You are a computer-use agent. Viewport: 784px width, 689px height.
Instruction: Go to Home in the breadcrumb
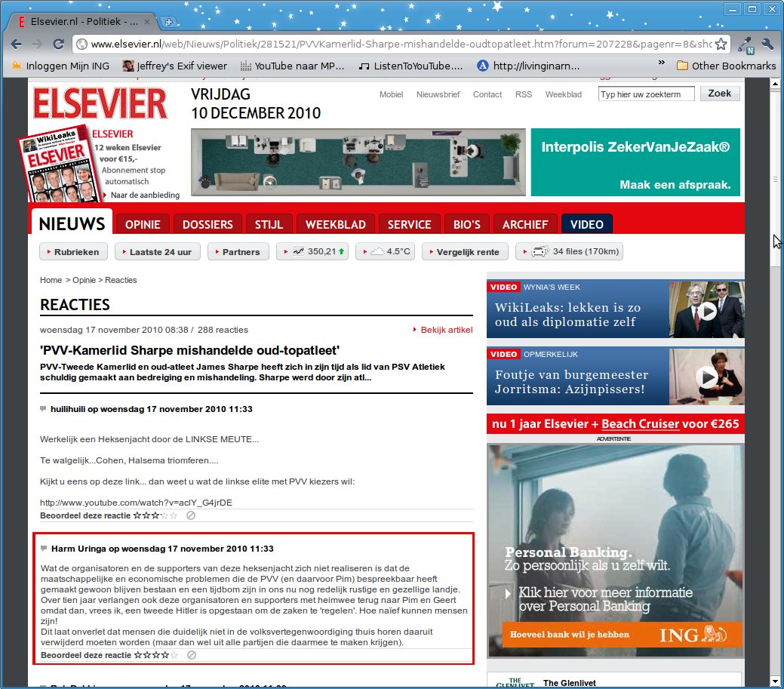pyautogui.click(x=51, y=280)
